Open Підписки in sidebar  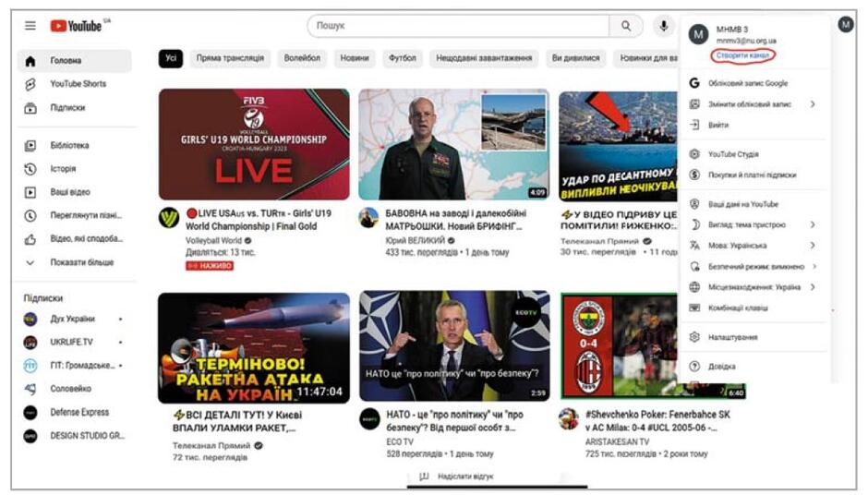point(75,107)
